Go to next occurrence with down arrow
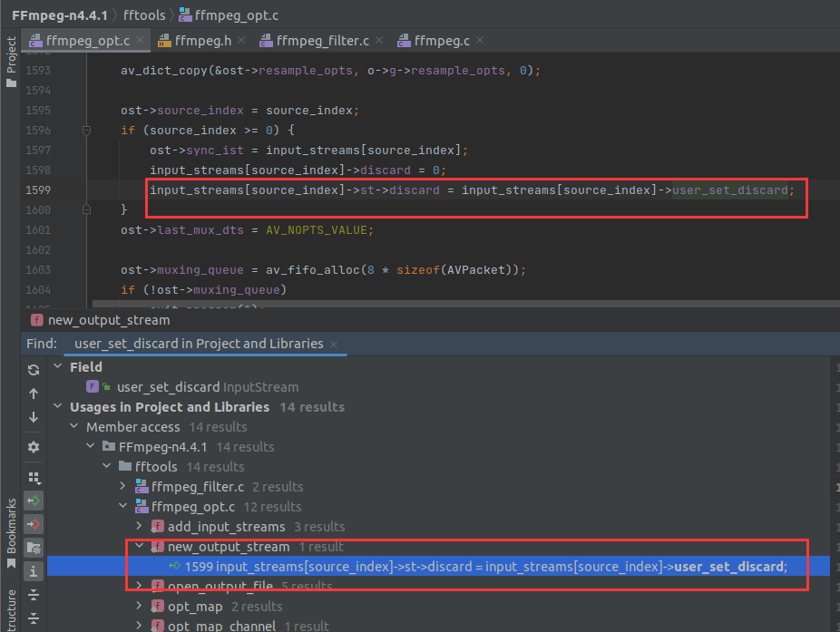This screenshot has height=632, width=840. click(34, 417)
